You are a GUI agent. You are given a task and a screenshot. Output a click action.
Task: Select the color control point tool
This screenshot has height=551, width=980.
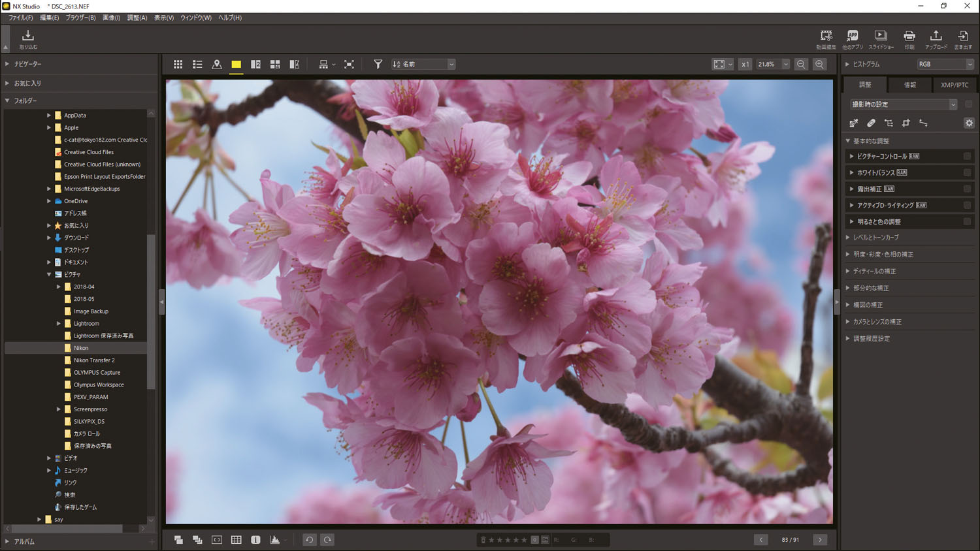[x=889, y=123]
